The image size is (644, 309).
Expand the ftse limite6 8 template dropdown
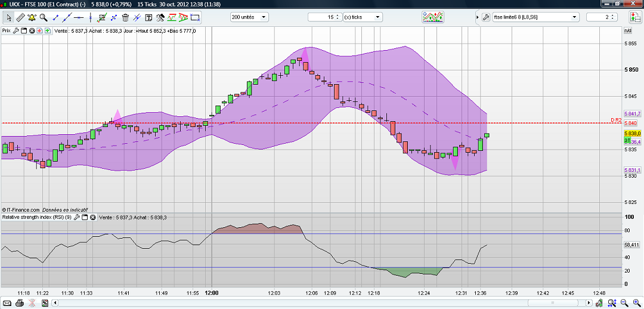(x=575, y=17)
